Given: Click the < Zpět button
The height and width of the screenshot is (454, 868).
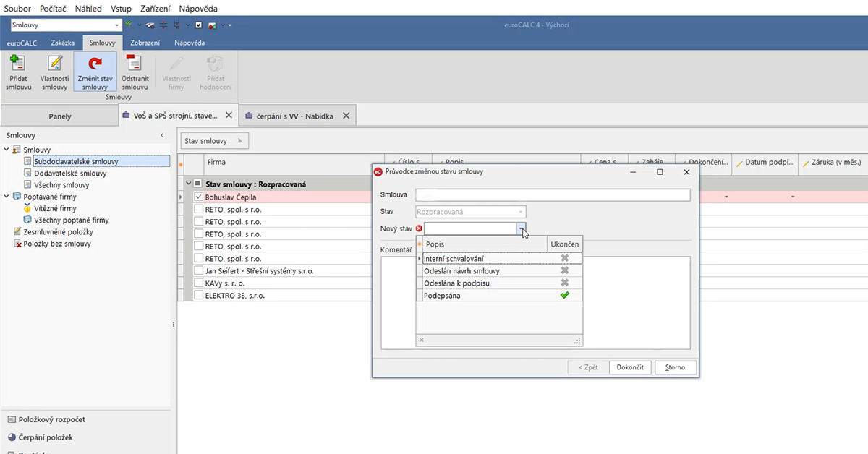Looking at the screenshot, I should [587, 367].
